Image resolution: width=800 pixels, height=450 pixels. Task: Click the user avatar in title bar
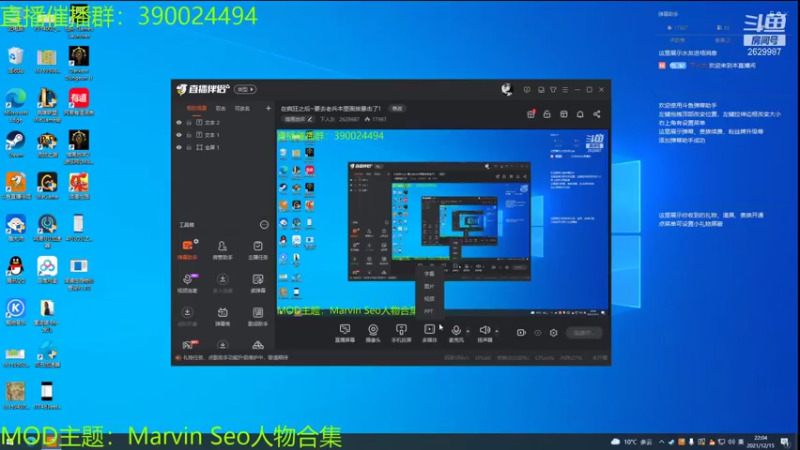(506, 90)
